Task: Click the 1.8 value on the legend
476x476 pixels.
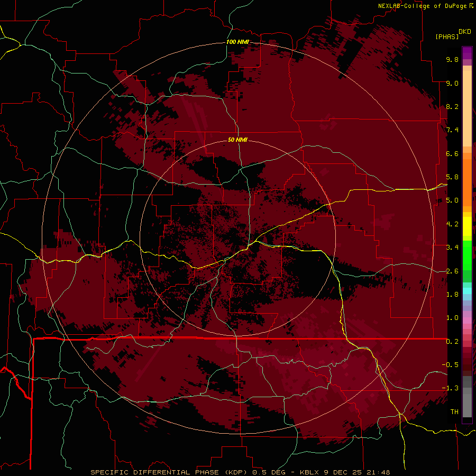Action: click(452, 295)
